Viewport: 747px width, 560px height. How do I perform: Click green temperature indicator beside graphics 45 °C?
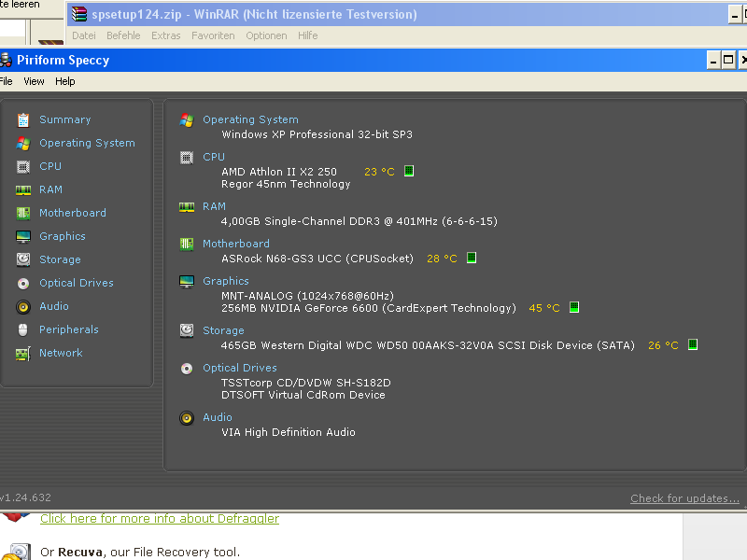coord(574,307)
